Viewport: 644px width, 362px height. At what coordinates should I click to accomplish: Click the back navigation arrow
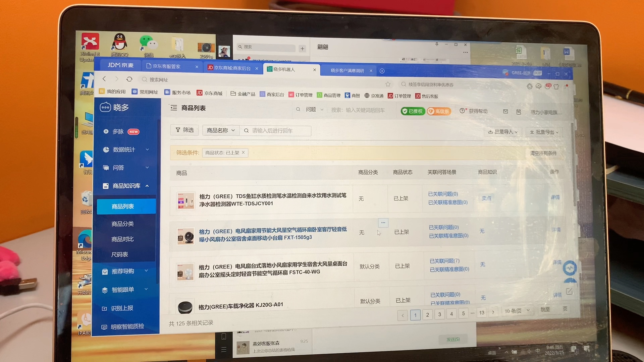(104, 79)
